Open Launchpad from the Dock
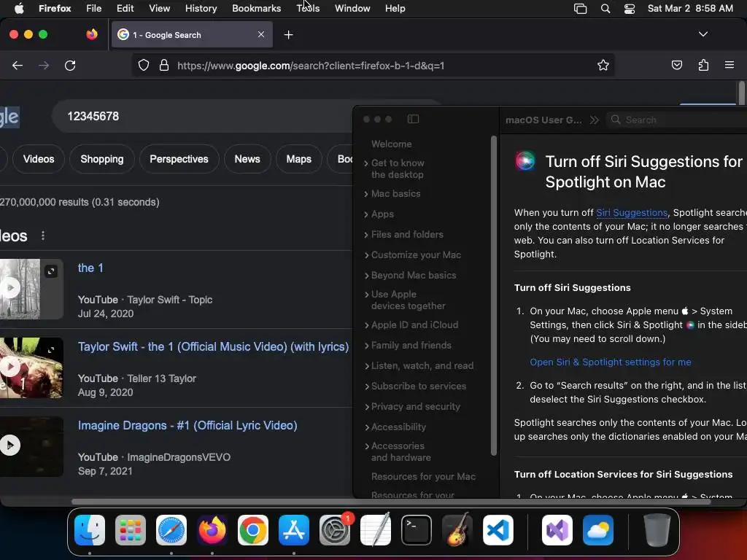 click(131, 530)
